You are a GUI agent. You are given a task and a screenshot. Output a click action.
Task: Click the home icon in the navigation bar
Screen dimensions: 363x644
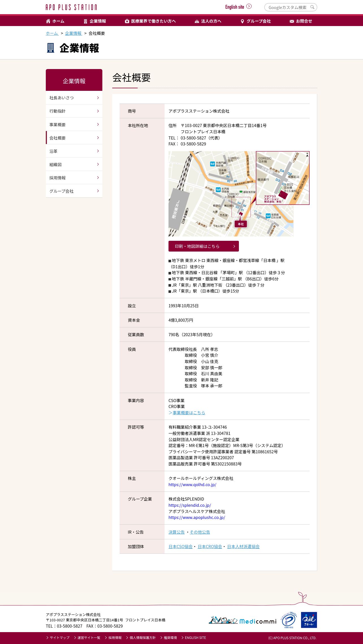48,21
